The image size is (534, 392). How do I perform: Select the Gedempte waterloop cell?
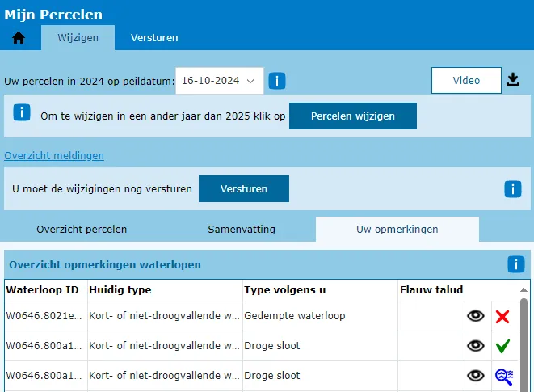click(x=320, y=316)
